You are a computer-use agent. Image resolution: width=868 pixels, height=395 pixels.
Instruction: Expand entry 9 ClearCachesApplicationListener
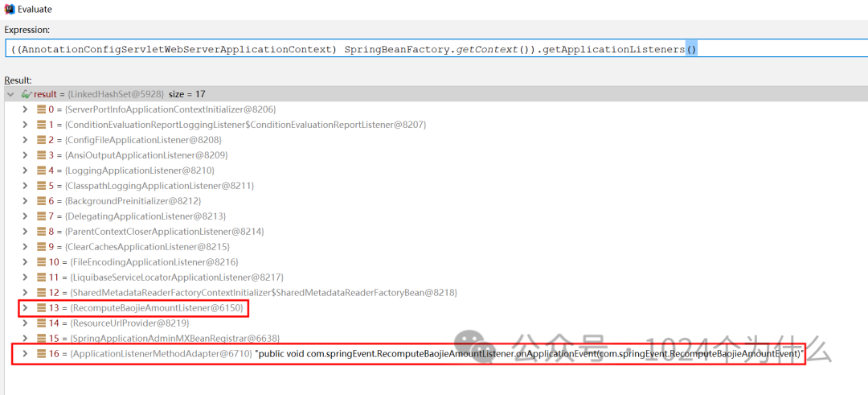[25, 246]
